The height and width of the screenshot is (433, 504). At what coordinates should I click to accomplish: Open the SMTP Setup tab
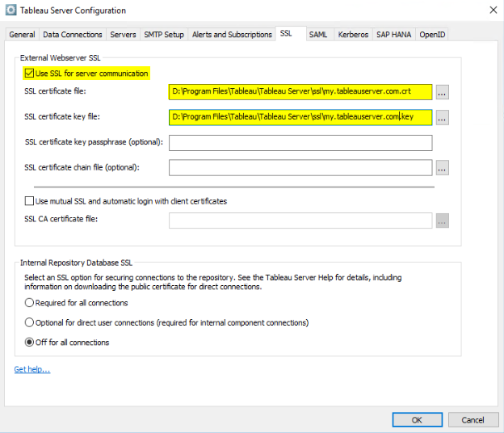(164, 35)
